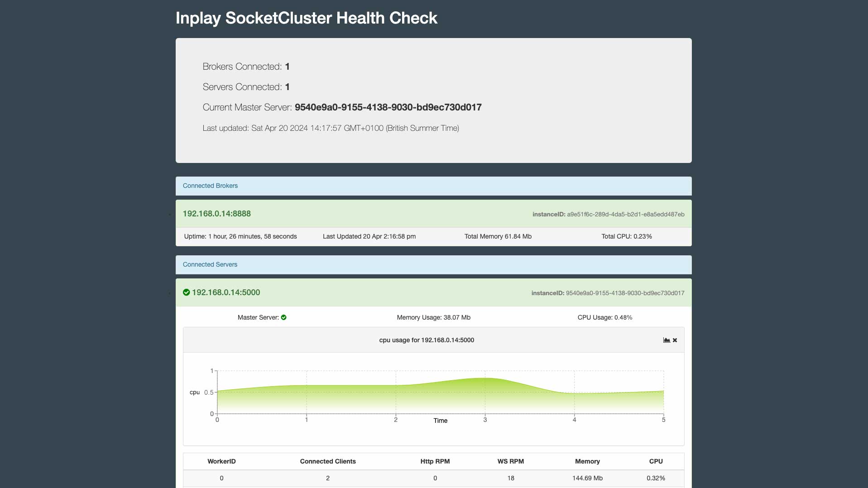Viewport: 868px width, 488px height.
Task: Select server 192.168.0.14:5000 heading
Action: (x=226, y=292)
